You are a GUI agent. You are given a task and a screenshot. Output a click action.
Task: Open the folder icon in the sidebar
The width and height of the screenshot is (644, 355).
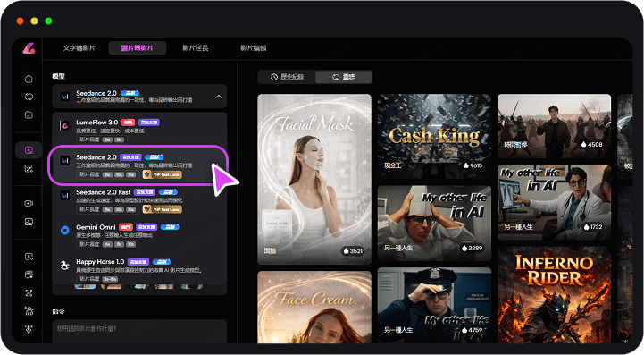point(29,114)
